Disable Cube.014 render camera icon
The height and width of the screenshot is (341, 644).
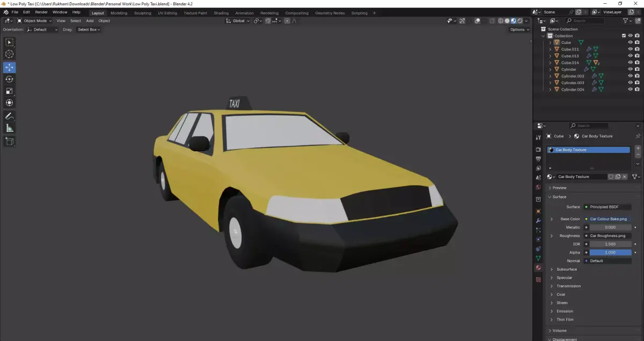tap(638, 63)
